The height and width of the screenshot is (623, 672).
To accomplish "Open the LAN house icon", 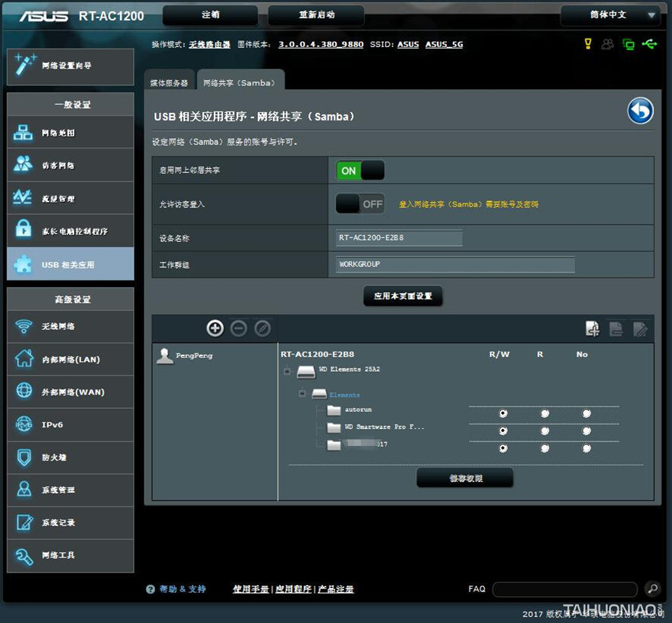I will [x=24, y=359].
